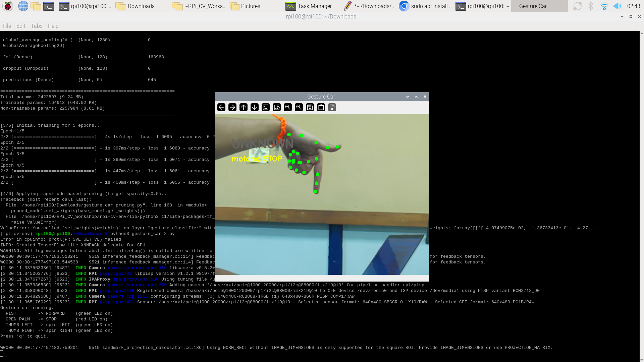
Task: Maximize the terminal window
Action: [631, 16]
